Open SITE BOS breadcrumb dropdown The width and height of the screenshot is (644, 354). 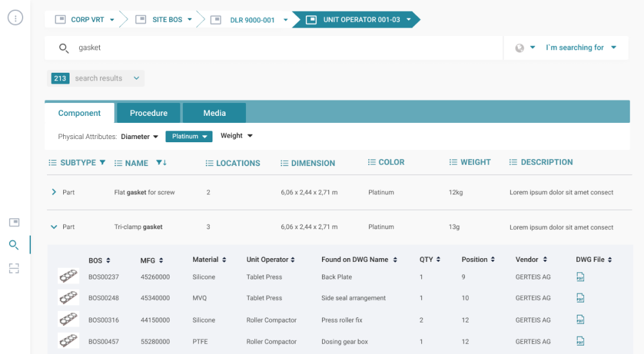(189, 19)
